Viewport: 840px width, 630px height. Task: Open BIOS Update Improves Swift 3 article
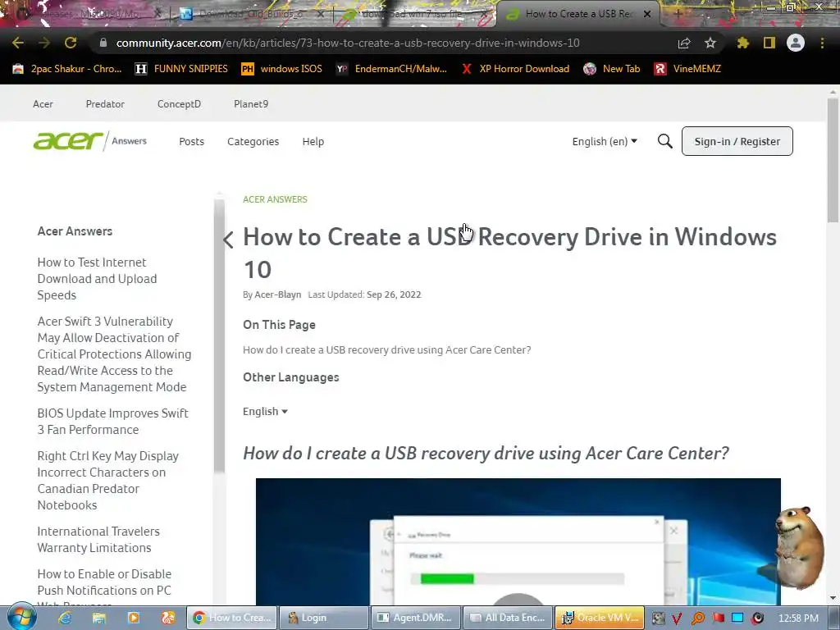[x=112, y=421]
